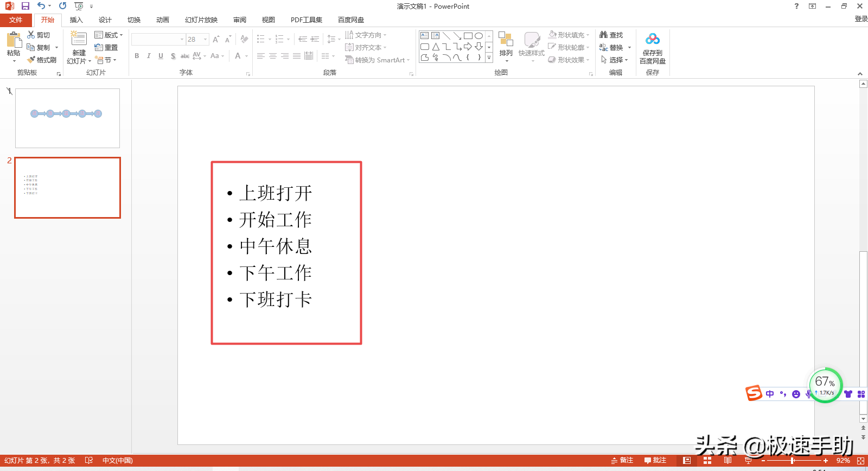Toggle Italic formatting
This screenshot has height=471, width=868.
(149, 56)
